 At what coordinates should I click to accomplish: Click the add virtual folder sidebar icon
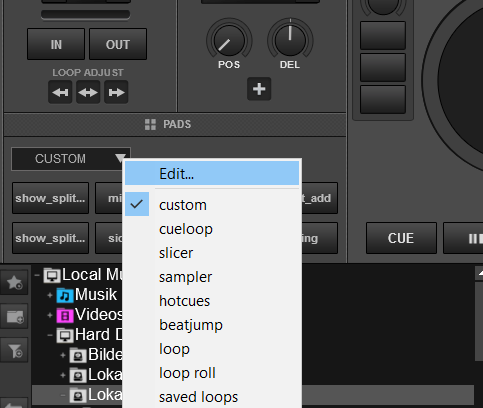point(14,316)
